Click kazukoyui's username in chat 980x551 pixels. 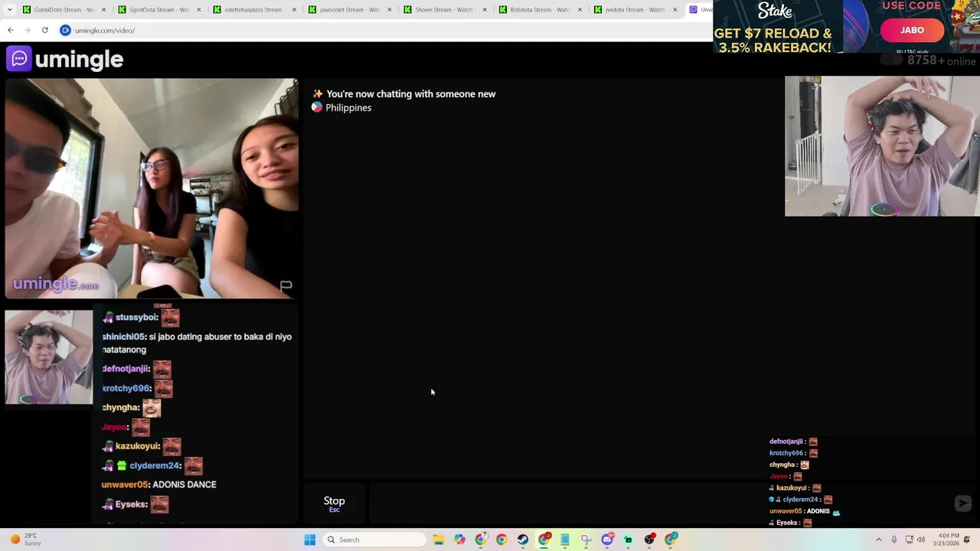(x=137, y=446)
